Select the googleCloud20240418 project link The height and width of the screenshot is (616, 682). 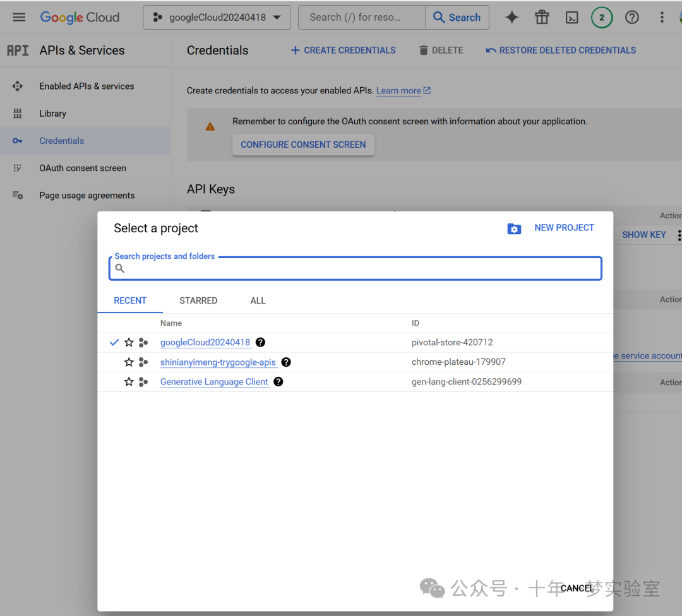point(205,343)
